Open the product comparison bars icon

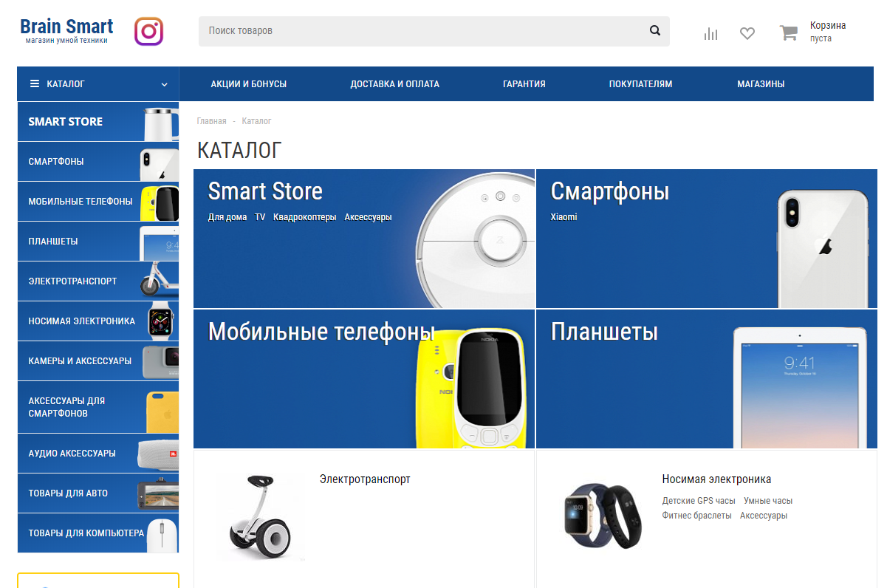[x=710, y=33]
